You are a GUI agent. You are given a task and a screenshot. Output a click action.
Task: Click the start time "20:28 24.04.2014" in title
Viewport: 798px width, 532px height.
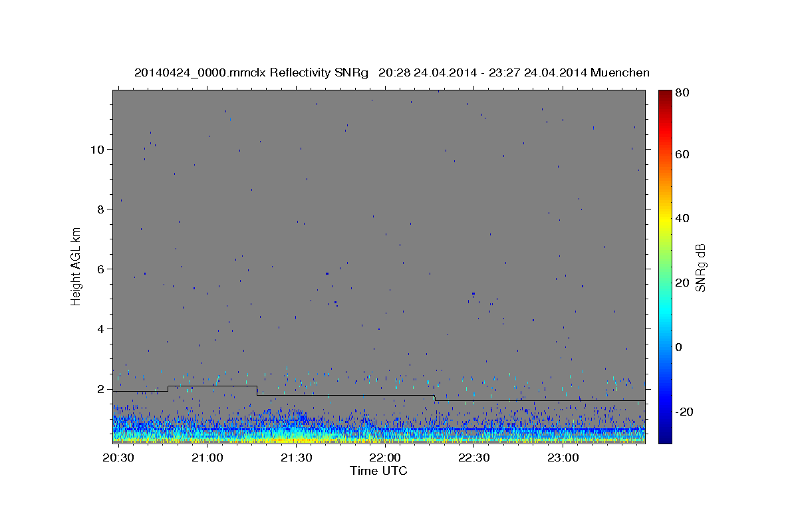click(x=427, y=72)
